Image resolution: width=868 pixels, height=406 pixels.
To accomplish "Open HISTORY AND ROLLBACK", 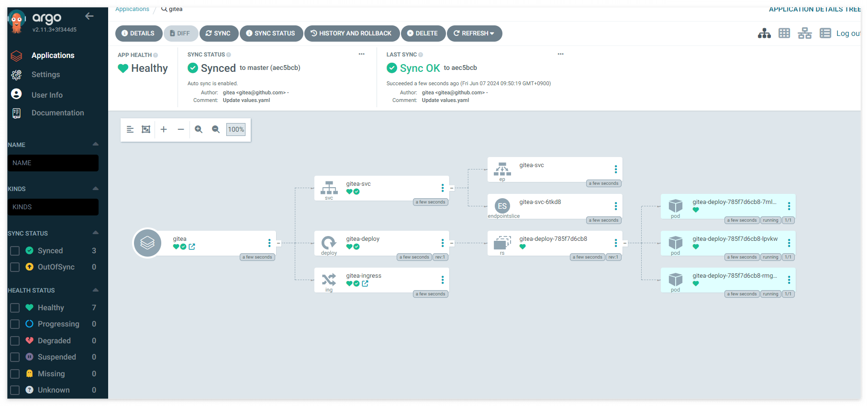I will [x=352, y=34].
